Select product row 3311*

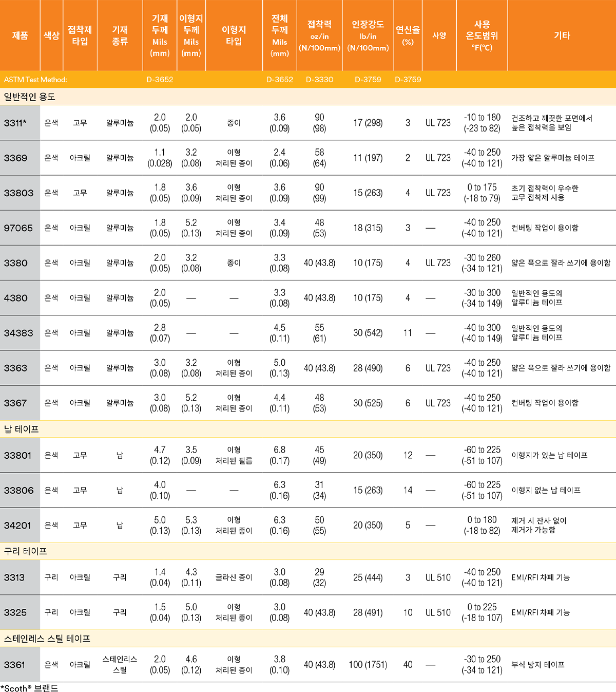15,123
